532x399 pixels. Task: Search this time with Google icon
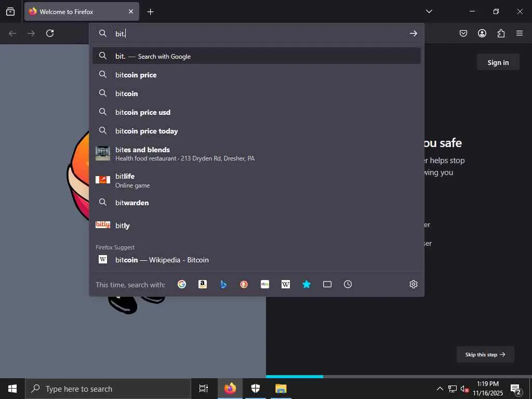click(x=182, y=284)
